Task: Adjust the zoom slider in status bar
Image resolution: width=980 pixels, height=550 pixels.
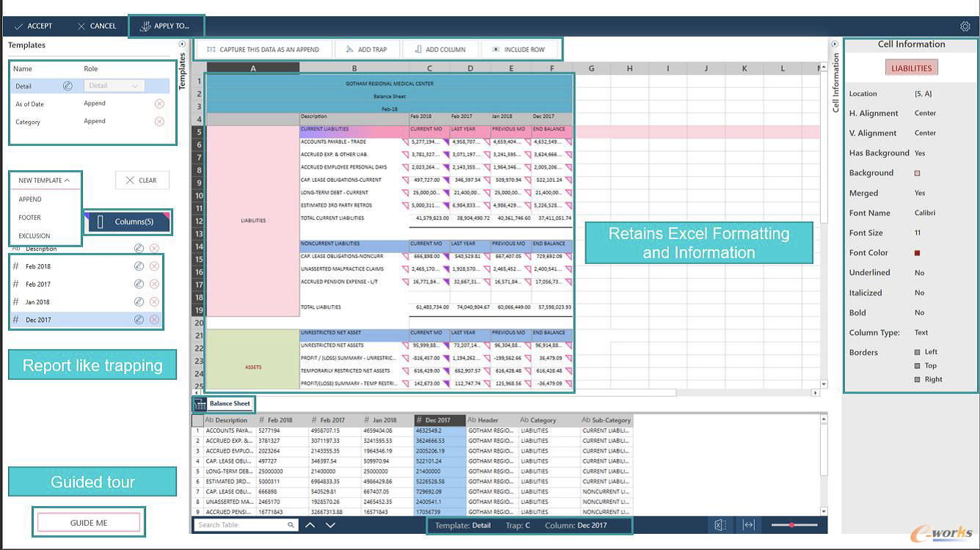Action: click(792, 524)
